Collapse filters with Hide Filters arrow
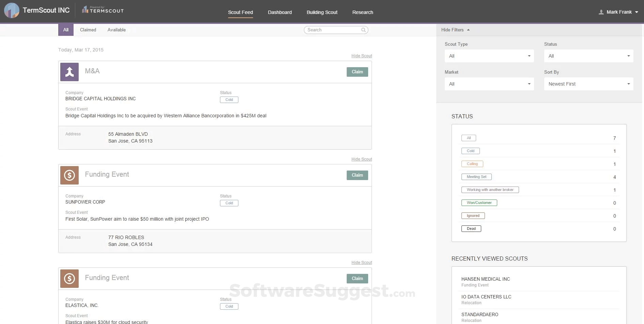 pos(468,30)
